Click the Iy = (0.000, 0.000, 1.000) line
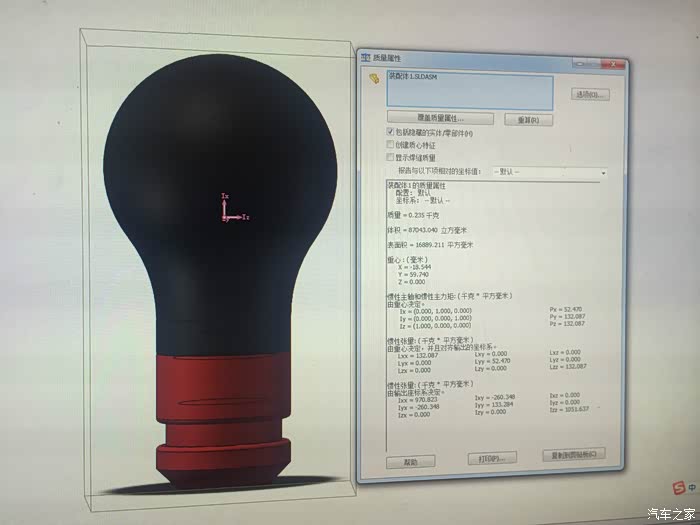The height and width of the screenshot is (525, 700). point(436,318)
